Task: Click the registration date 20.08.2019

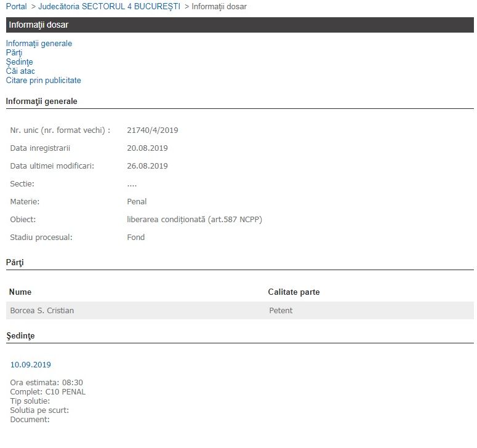Action: coord(147,148)
